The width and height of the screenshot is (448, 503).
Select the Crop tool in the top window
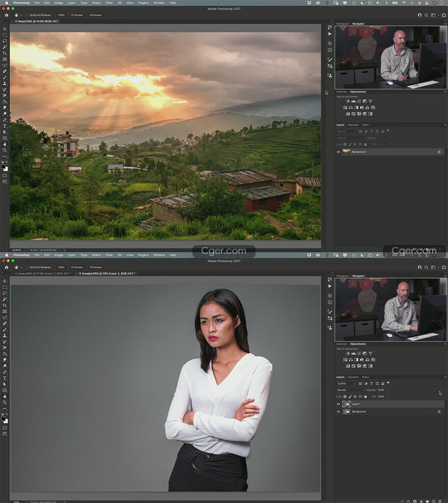[x=5, y=53]
